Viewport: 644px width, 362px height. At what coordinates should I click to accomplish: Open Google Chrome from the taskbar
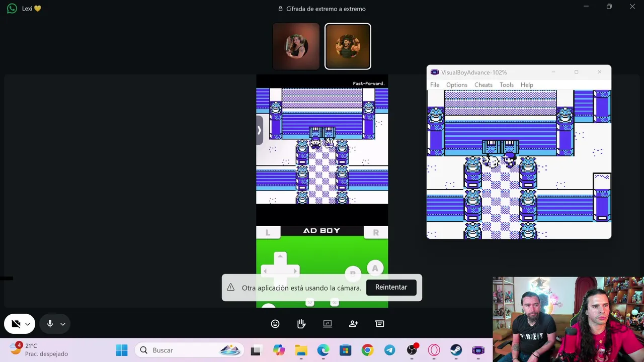367,350
